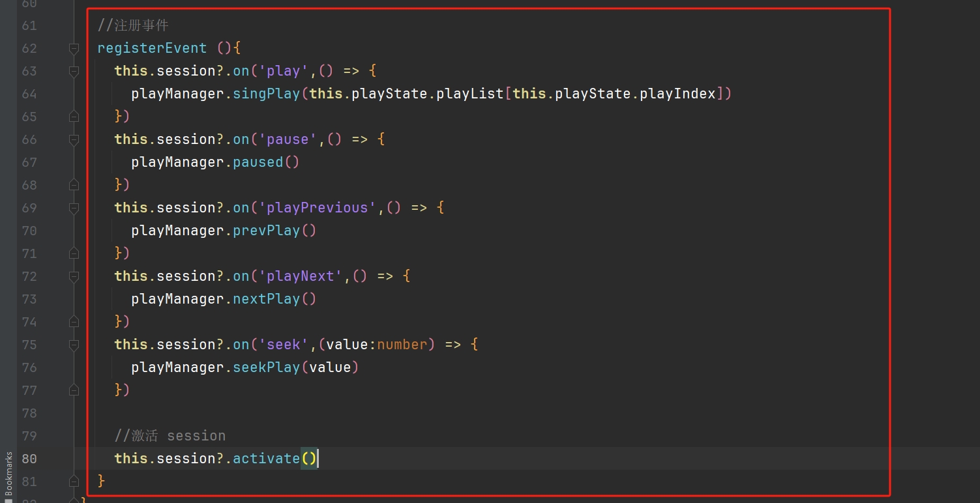Image resolution: width=980 pixels, height=503 pixels.
Task: Click the fold end marker on line 65
Action: pos(74,116)
